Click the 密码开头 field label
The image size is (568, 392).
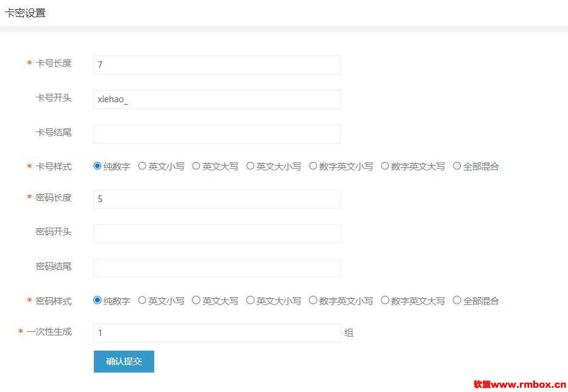pos(54,232)
